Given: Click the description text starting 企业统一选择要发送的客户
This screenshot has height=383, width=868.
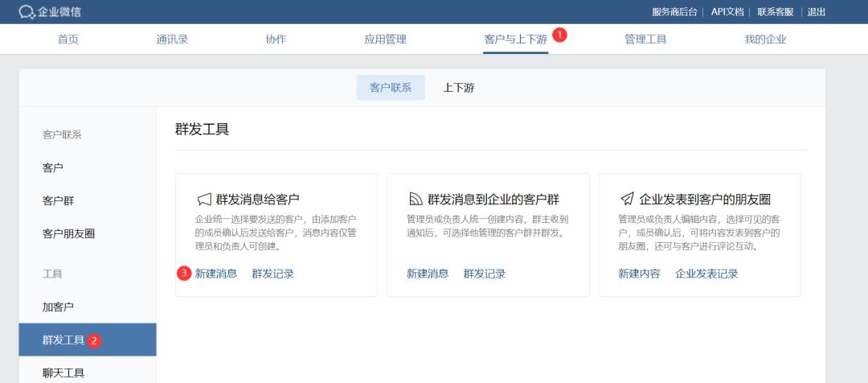Looking at the screenshot, I should [x=276, y=233].
